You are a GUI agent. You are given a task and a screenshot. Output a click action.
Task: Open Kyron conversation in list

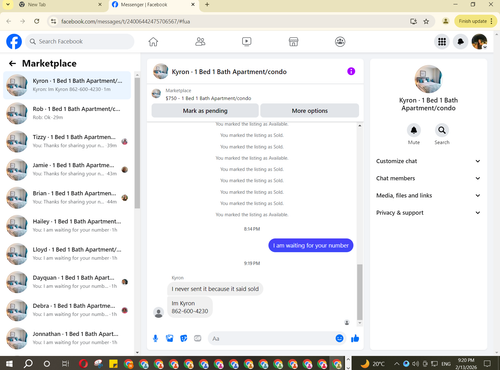pos(67,85)
